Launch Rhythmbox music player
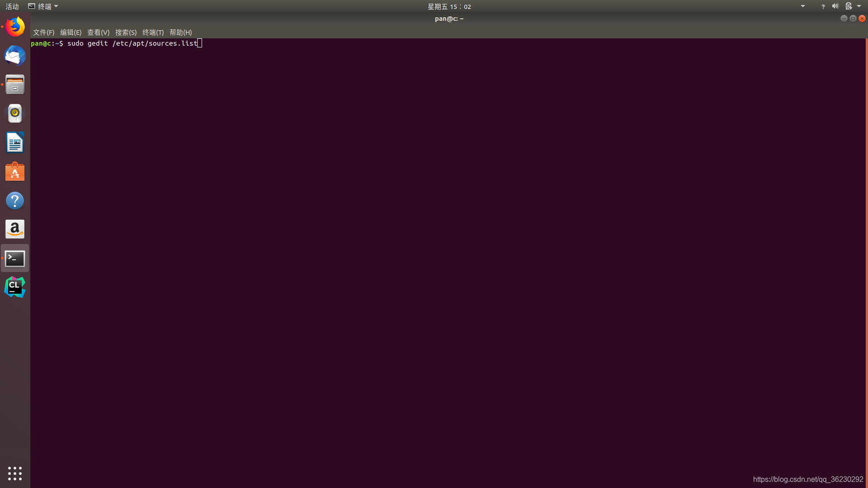 15,113
